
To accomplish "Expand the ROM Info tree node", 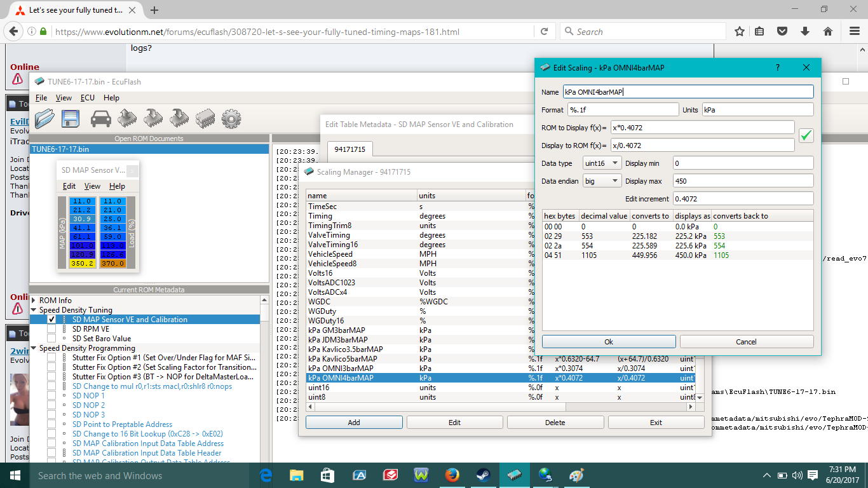I will click(x=34, y=301).
